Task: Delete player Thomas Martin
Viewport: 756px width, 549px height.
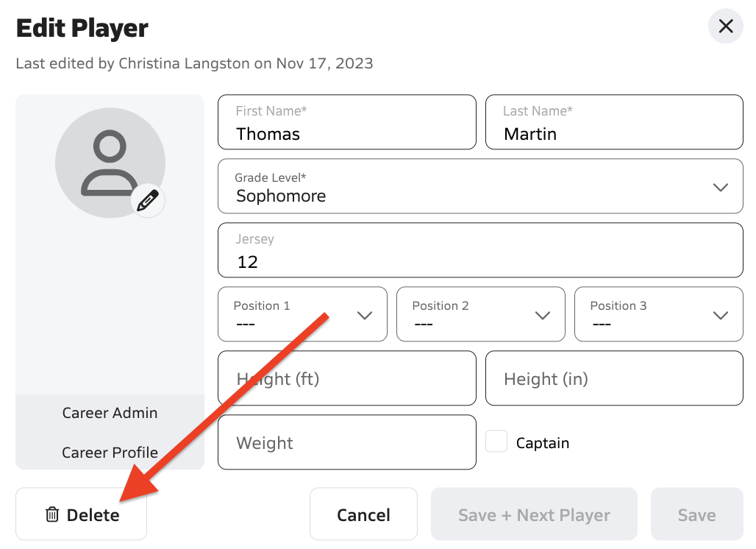Action: [x=81, y=514]
